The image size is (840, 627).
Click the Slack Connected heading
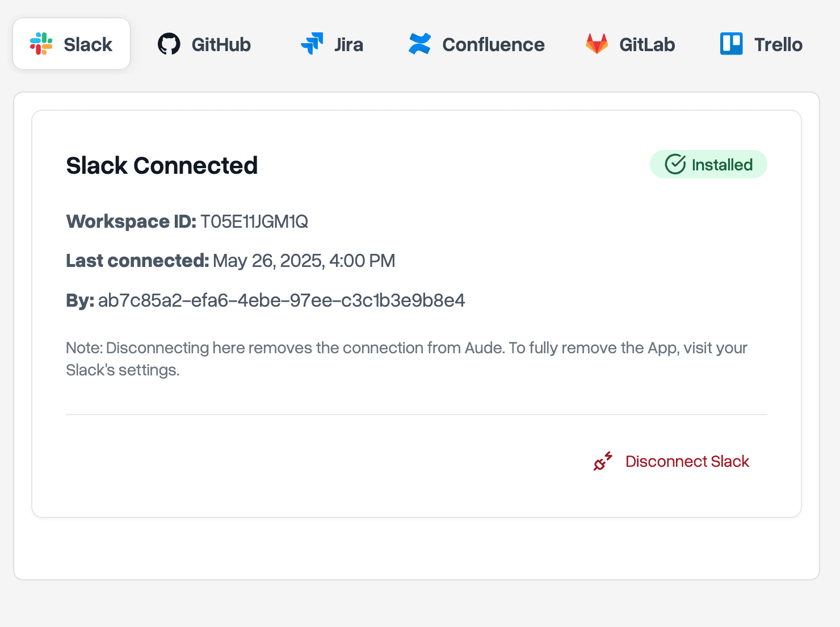click(162, 165)
